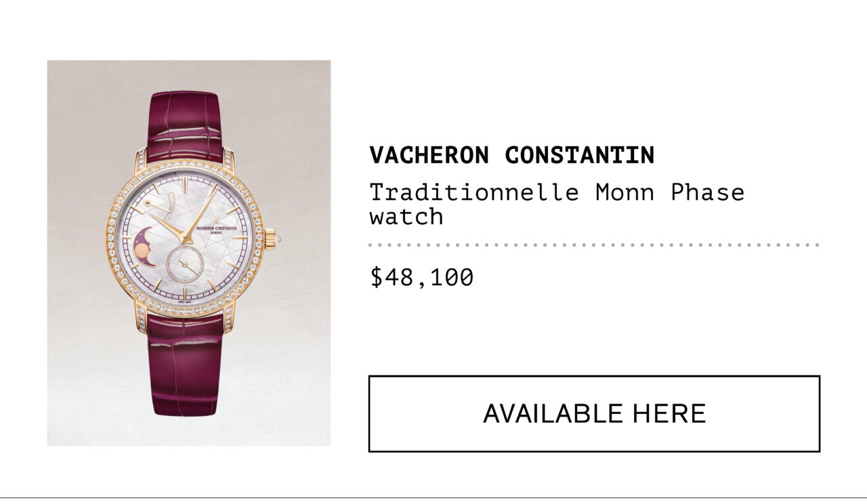
Task: Click the word Phase in the title
Action: pos(708,192)
